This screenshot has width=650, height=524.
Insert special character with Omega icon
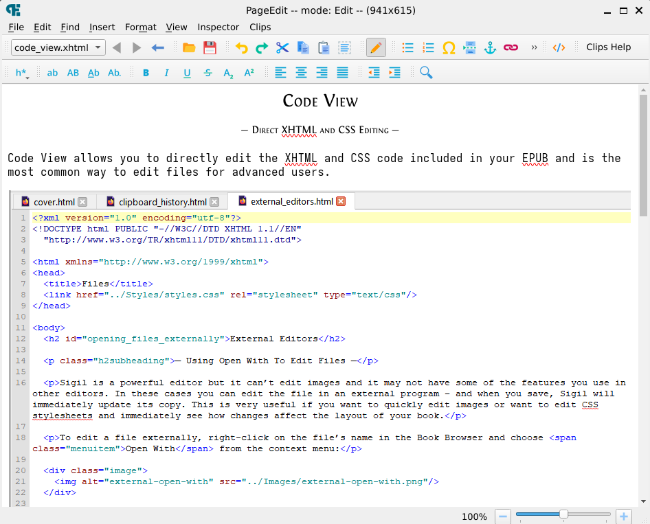449,47
